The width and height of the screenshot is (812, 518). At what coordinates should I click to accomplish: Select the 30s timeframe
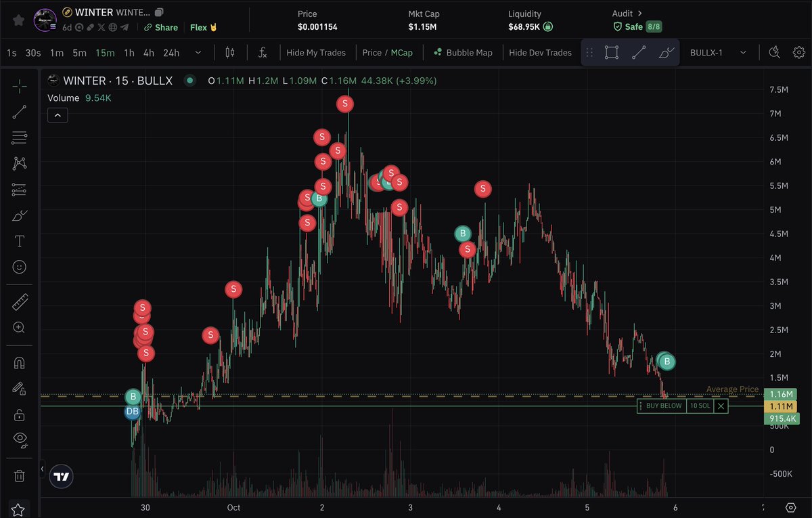(x=33, y=52)
